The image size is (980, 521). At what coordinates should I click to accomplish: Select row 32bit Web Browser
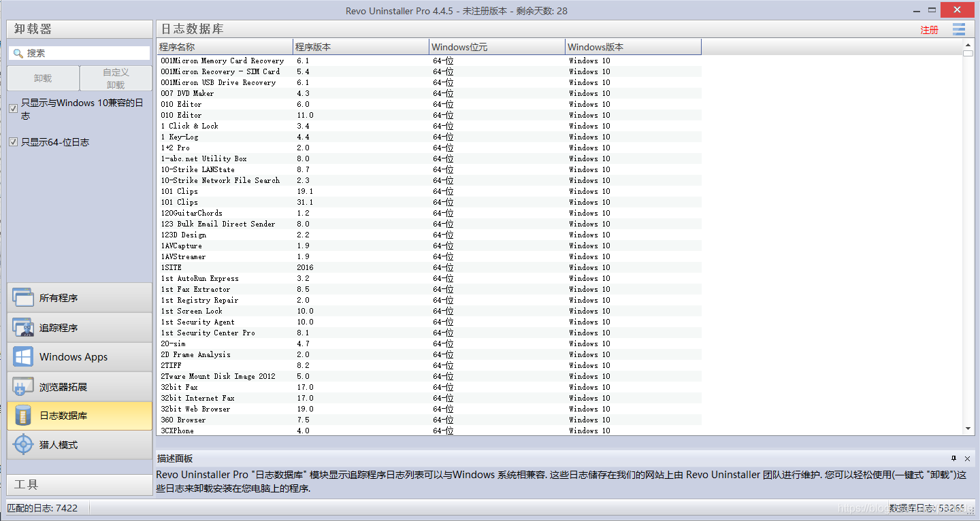[x=429, y=409]
